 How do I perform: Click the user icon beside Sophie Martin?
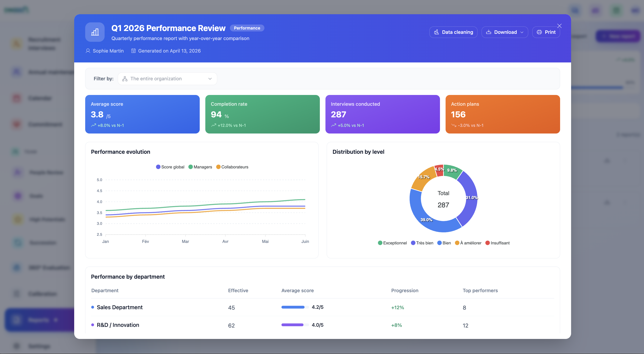88,51
